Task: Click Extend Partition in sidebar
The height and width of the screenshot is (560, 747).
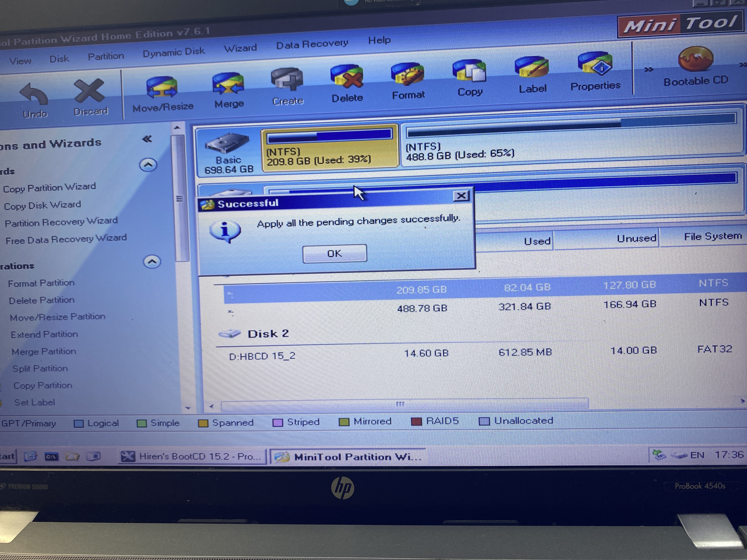Action: [44, 334]
